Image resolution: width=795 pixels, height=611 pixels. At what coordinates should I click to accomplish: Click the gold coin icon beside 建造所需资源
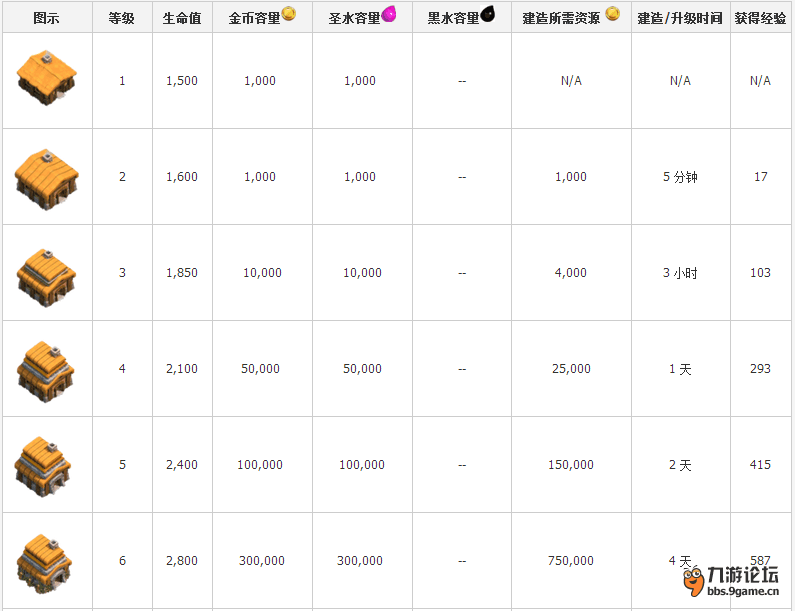(x=612, y=13)
